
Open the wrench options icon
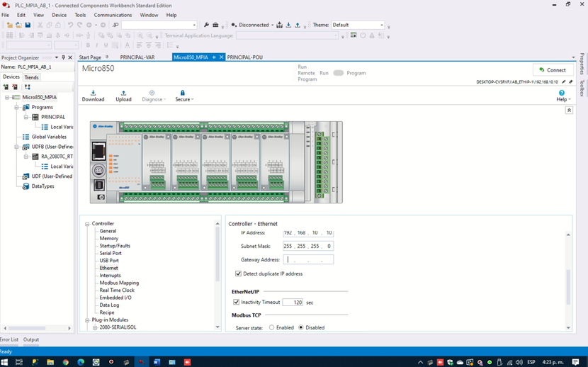206,25
